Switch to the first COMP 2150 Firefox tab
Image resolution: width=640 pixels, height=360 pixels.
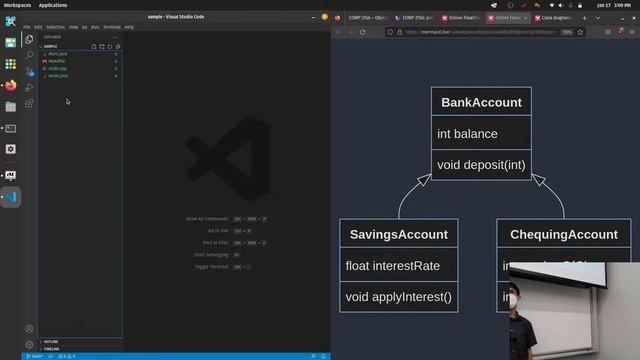367,18
